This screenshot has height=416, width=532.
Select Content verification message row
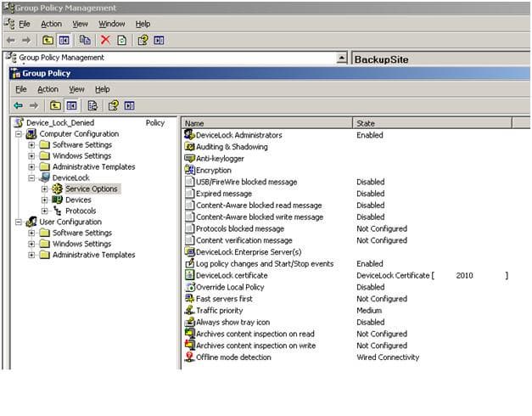pos(244,240)
